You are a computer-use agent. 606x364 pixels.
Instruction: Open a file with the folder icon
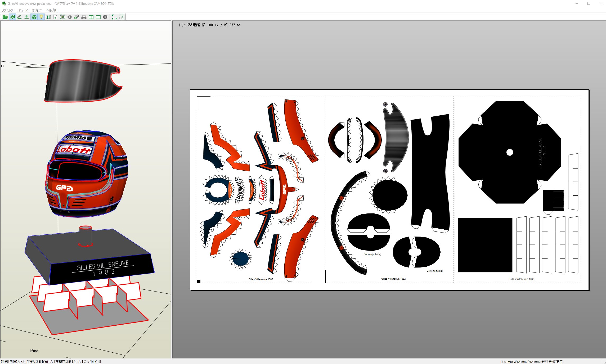coord(5,17)
